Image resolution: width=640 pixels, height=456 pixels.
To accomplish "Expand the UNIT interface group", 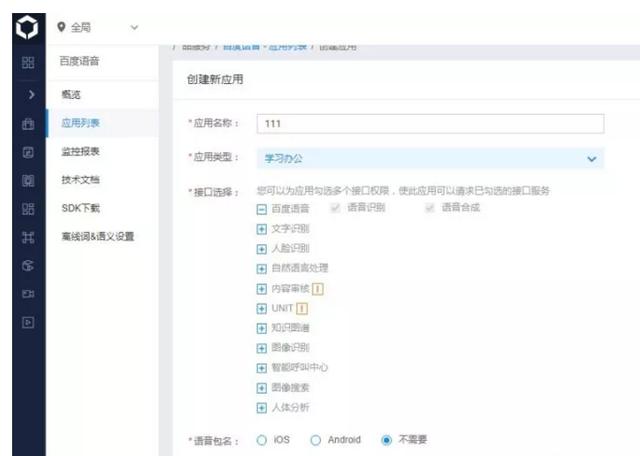I will coord(262,309).
